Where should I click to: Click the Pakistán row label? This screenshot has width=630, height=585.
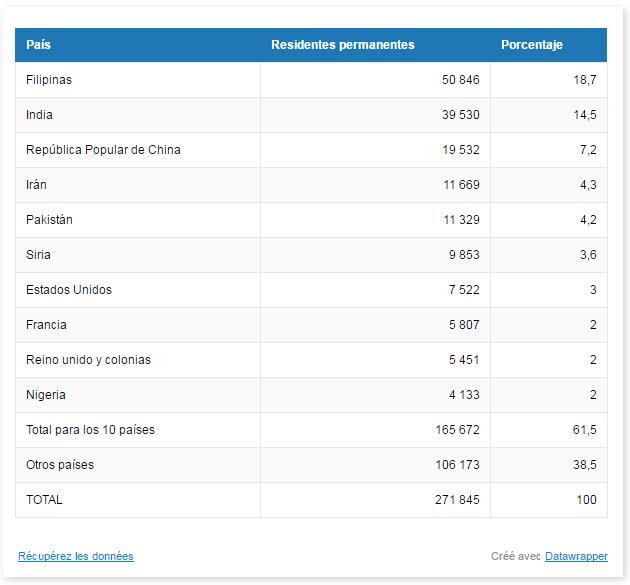49,220
